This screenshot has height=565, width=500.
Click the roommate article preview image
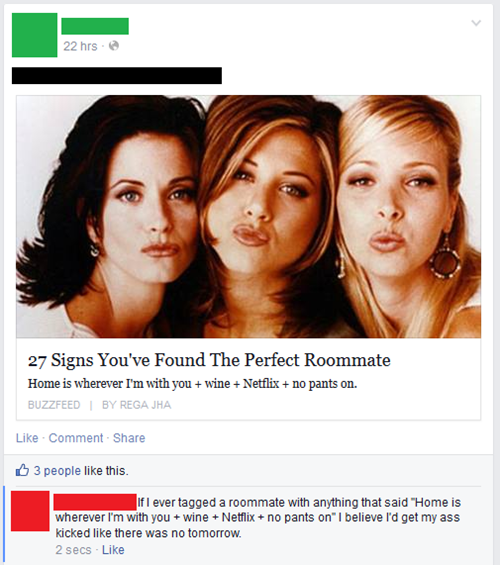tap(249, 217)
